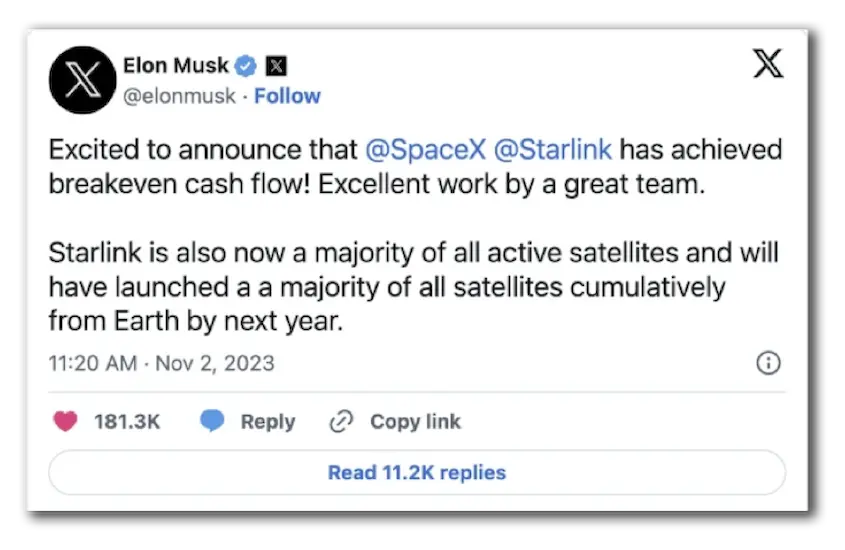Click the 11:20 AM Nov 2, 2023 timestamp

tap(161, 363)
